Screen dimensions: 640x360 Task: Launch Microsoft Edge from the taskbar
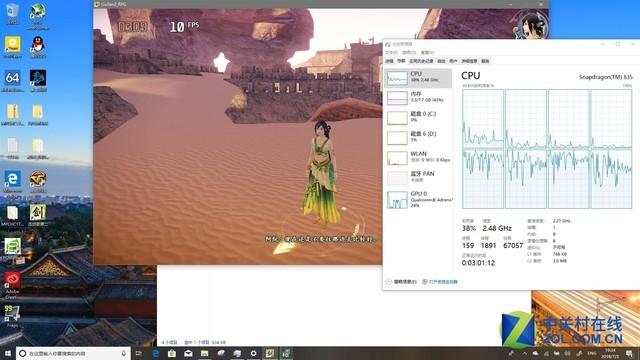coord(156,353)
